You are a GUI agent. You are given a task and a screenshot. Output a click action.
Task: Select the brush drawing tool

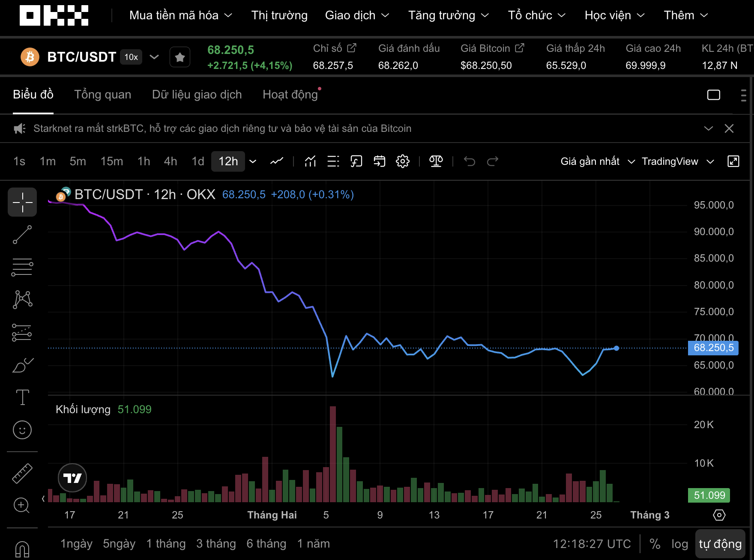22,365
